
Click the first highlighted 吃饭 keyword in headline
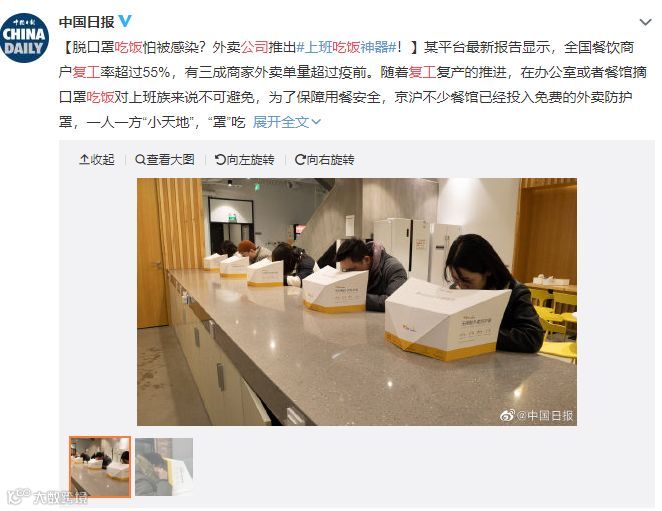128,47
